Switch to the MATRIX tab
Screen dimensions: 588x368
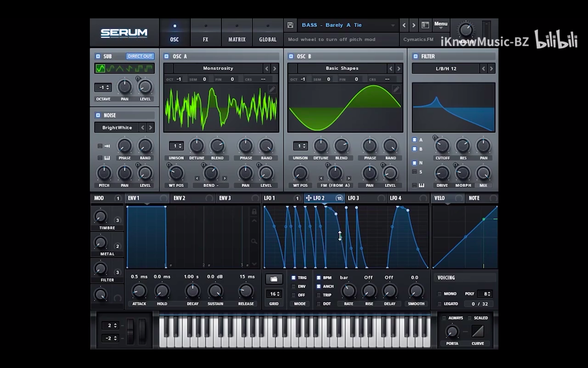[x=237, y=33]
